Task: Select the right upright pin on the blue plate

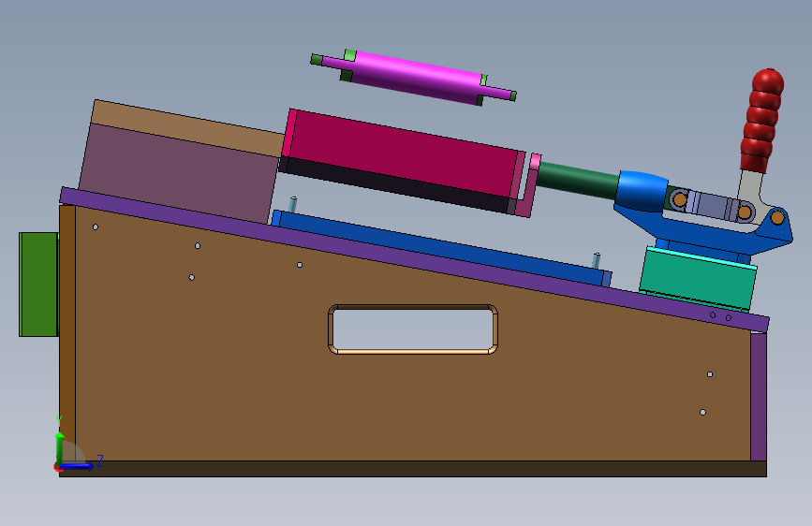Action: (x=596, y=260)
